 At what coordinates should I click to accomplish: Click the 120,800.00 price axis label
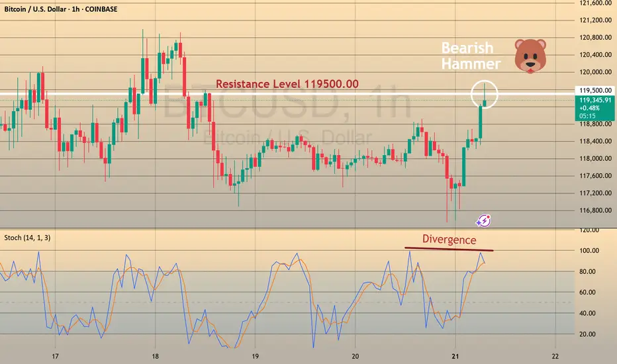click(x=595, y=37)
